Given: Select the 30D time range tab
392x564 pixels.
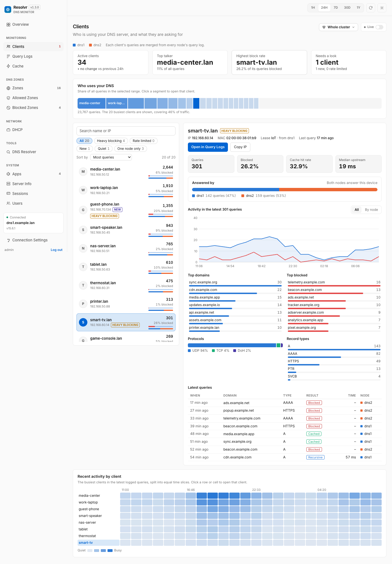Looking at the screenshot, I should point(347,8).
